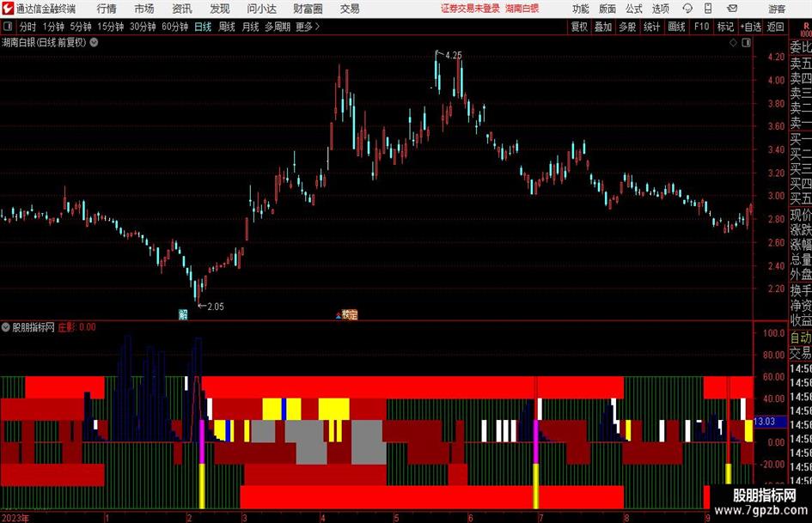This screenshot has height=523, width=812.
Task: Switch to 60分钟 period tab
Action: 175,27
